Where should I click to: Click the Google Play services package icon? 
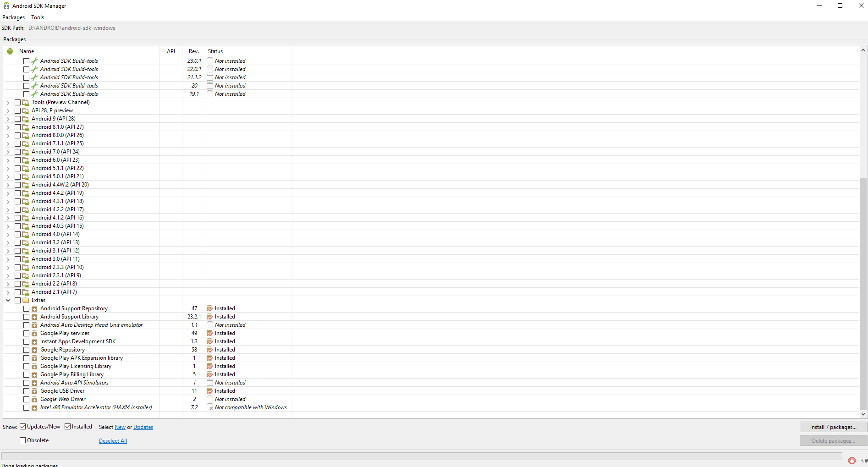pos(34,333)
